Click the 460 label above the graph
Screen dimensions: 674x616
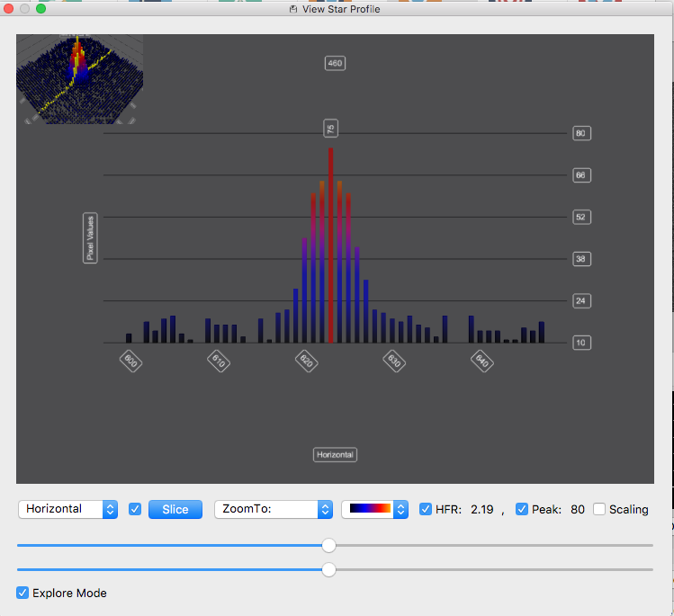point(335,64)
